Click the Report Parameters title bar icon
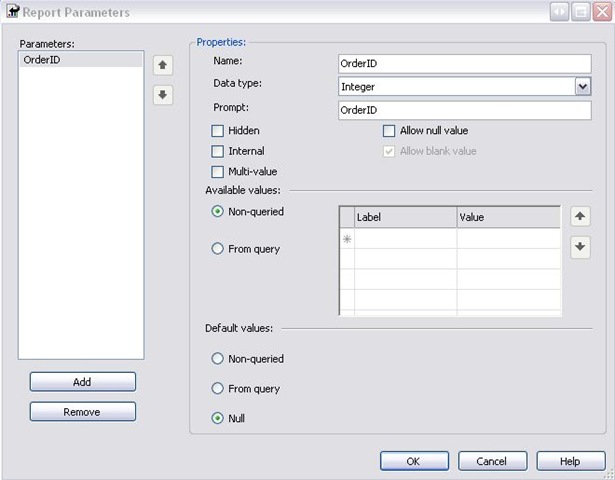This screenshot has width=615, height=480. [x=13, y=11]
